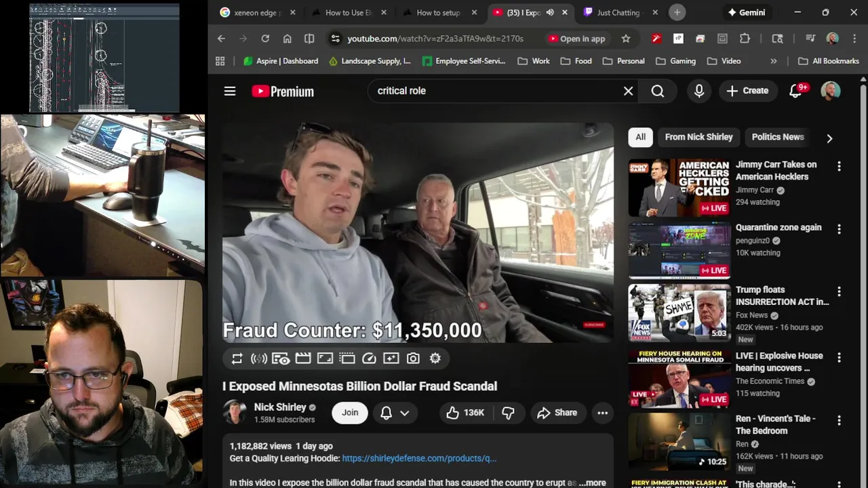Screen dimensions: 868x488
Task: Clear the 'critical role' search text
Action: pyautogui.click(x=628, y=91)
